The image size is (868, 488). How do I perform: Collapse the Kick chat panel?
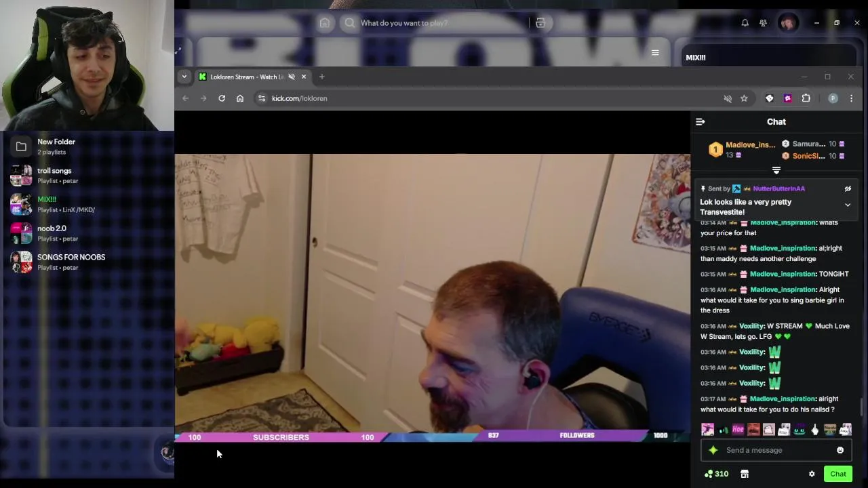pos(701,122)
